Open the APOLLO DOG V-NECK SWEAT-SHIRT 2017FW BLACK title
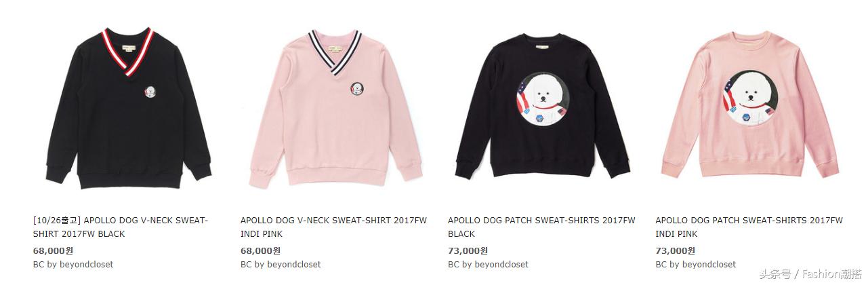 point(121,227)
